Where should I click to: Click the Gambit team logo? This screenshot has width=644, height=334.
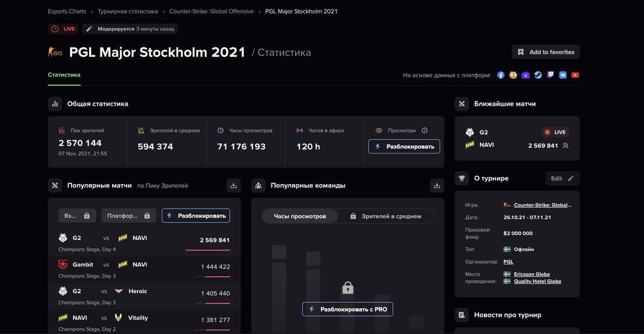tap(63, 264)
